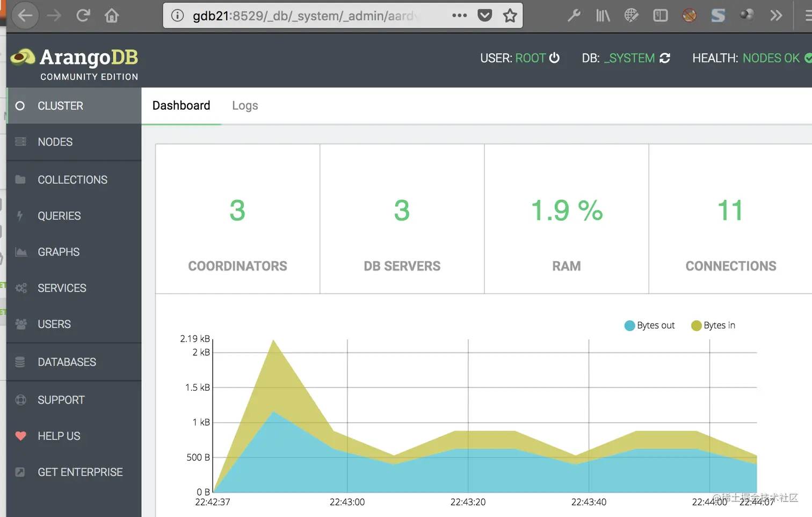Image resolution: width=812 pixels, height=517 pixels.
Task: Click the 22:42:37 time axis label
Action: (213, 502)
